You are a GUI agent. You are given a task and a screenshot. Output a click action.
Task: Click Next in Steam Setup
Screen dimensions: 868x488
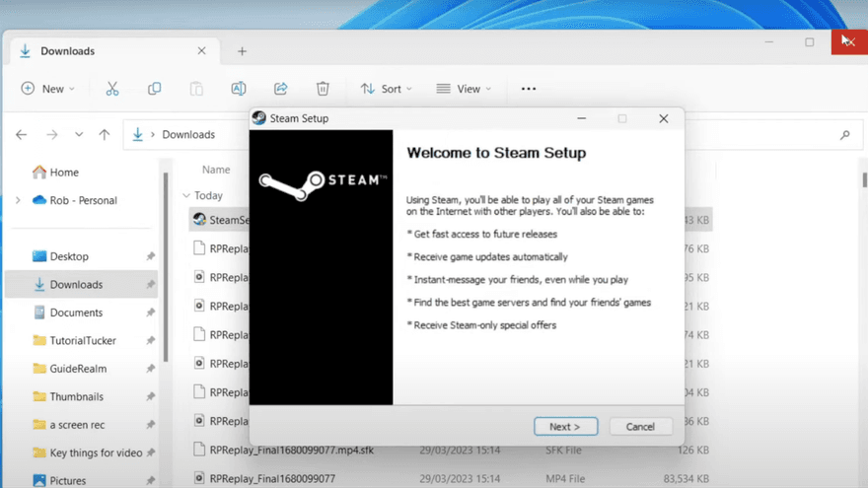(565, 427)
